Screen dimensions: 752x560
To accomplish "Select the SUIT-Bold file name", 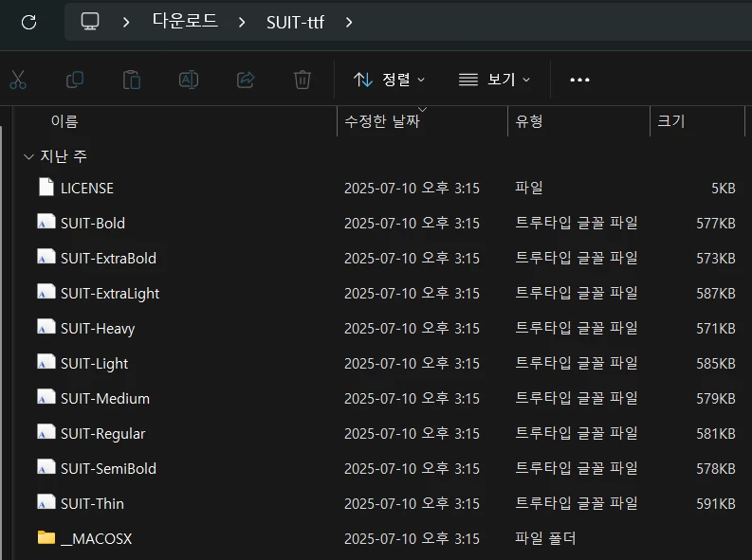I will [93, 224].
